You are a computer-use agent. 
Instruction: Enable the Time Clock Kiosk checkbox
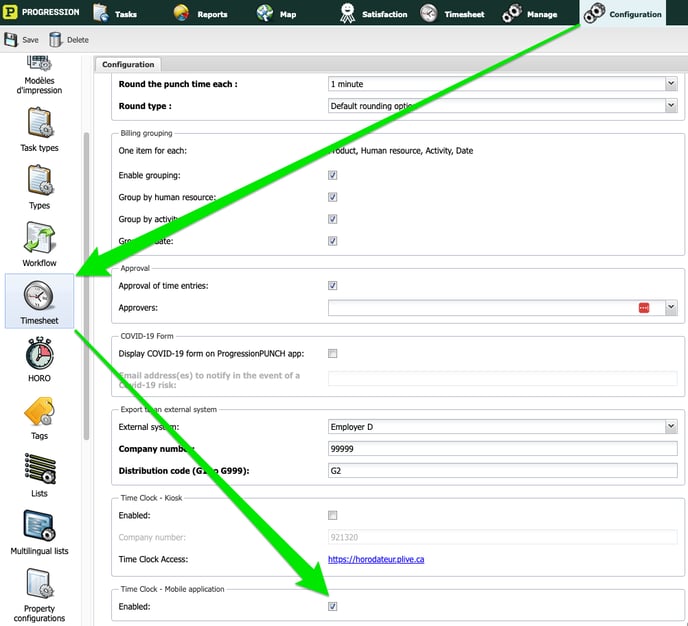click(x=333, y=515)
